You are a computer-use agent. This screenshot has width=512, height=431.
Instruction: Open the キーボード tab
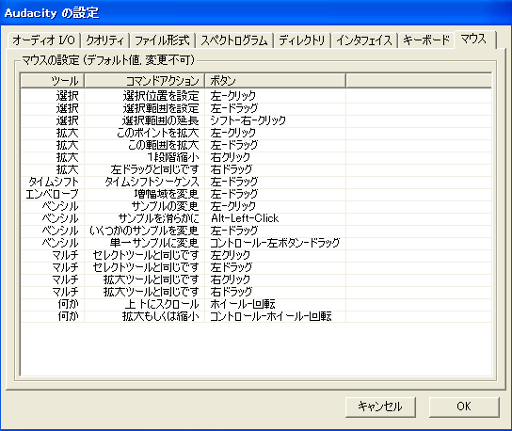(x=426, y=41)
